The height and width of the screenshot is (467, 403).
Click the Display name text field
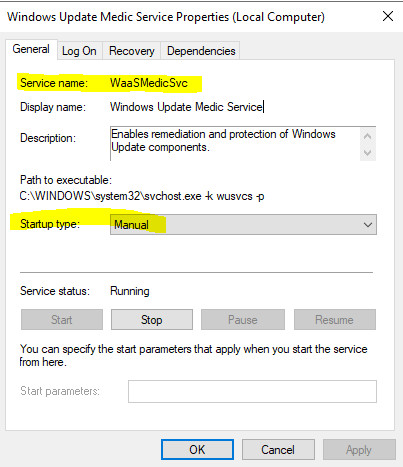pyautogui.click(x=187, y=107)
